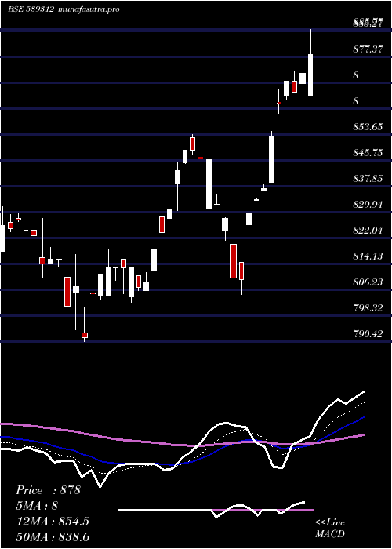Select the 853.65 price axis label
The image size is (392, 549).
pos(367,127)
